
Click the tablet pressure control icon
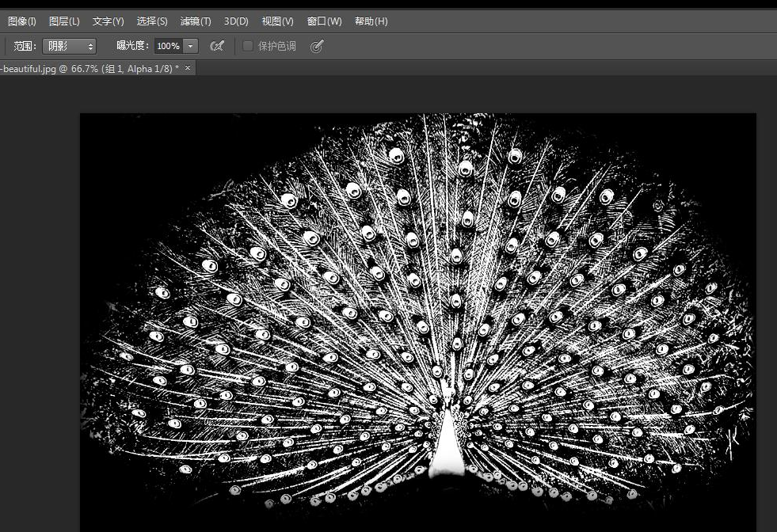coord(317,47)
